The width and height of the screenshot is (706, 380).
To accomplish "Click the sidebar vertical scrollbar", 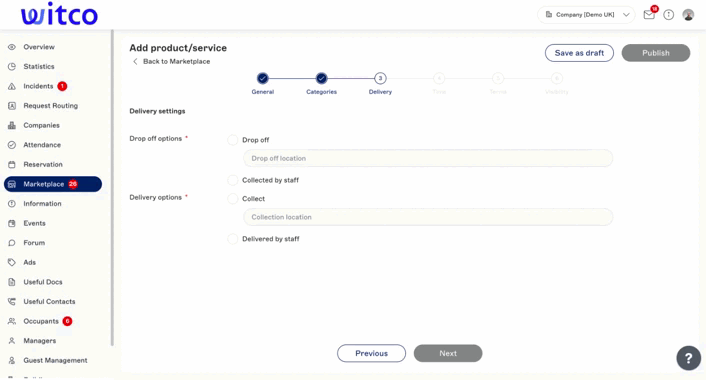I will tap(112, 188).
